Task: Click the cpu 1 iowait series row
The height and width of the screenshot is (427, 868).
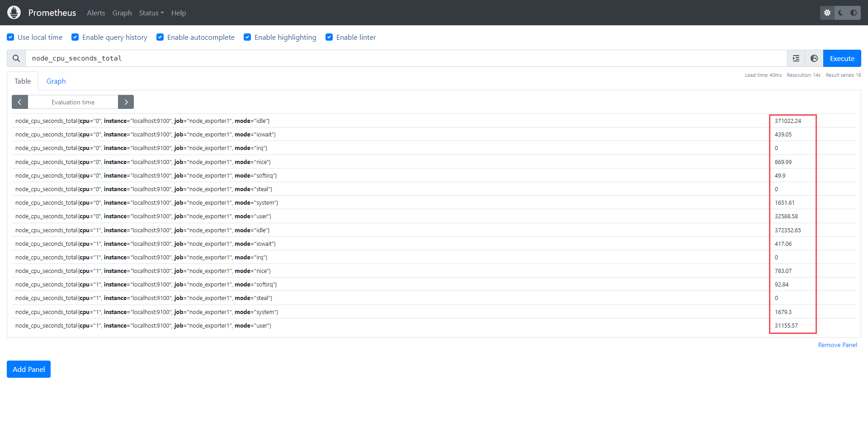Action: [x=434, y=244]
